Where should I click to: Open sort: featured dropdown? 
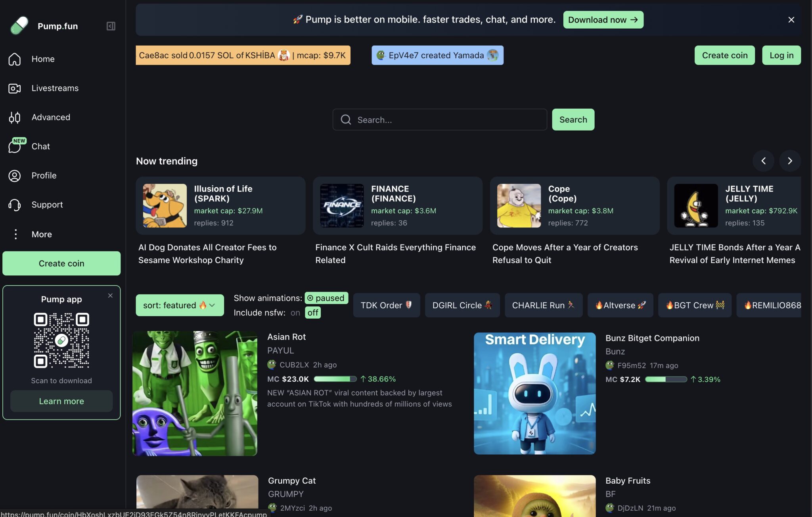tap(180, 305)
